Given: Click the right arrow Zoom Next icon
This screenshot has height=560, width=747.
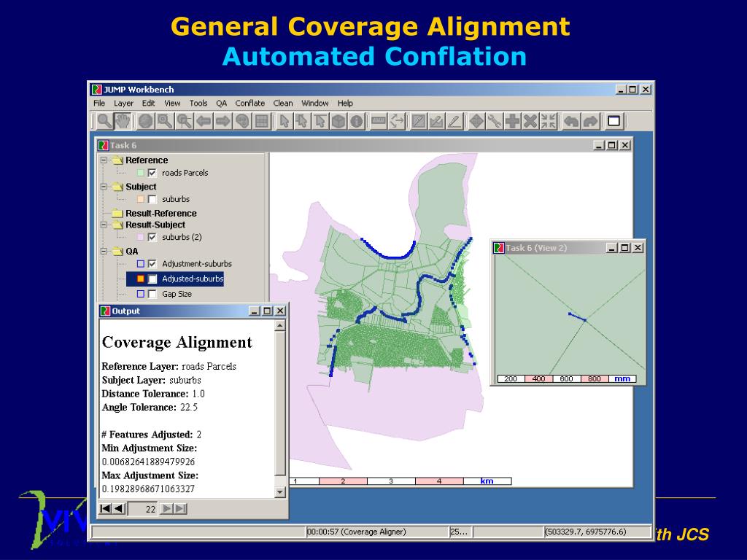Looking at the screenshot, I should click(223, 121).
